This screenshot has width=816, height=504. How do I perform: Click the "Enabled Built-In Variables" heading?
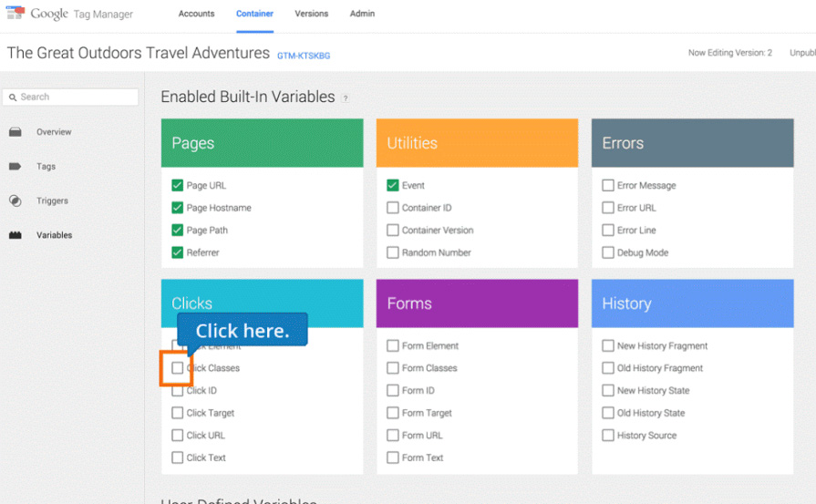[248, 97]
